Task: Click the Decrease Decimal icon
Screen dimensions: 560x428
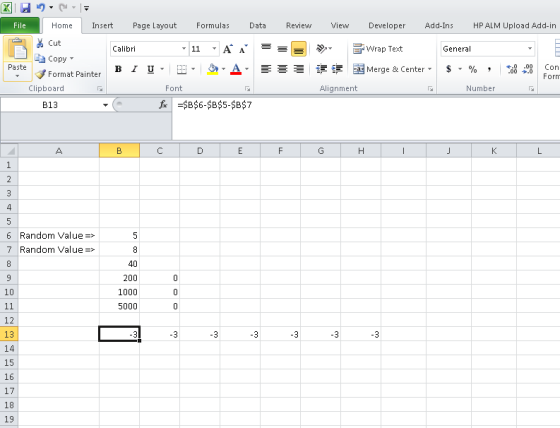Action: pos(528,69)
